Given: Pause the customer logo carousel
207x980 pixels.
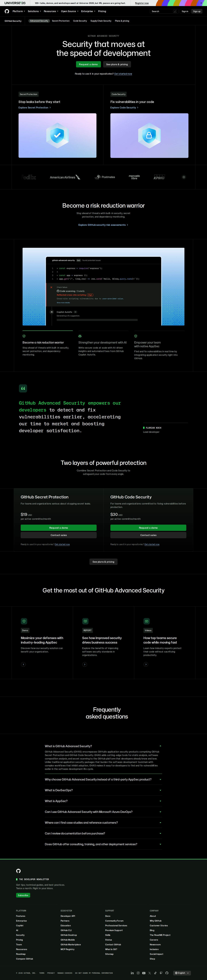Looking at the screenshot, I should [184, 177].
